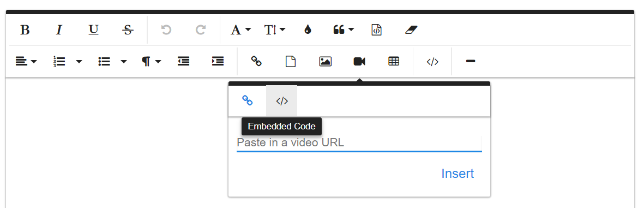The width and height of the screenshot is (644, 208).
Task: Click the Clear Formatting eraser icon
Action: point(411,30)
